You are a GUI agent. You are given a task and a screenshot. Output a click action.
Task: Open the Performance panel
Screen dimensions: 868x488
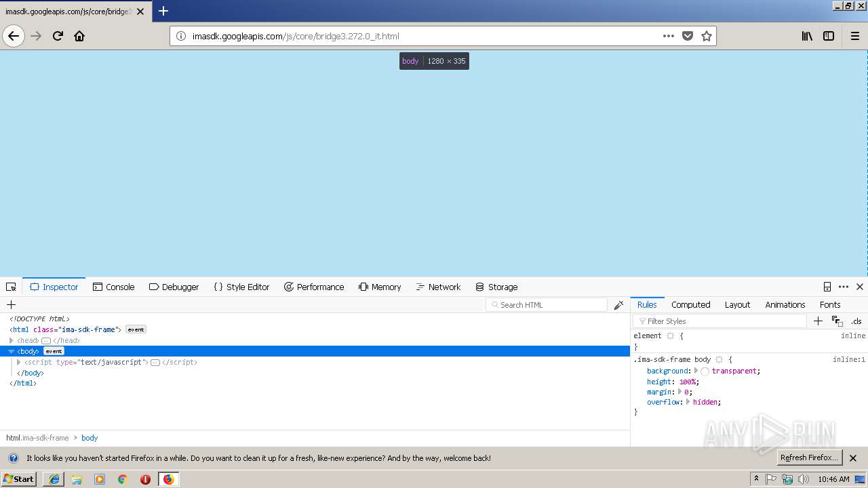coord(314,287)
